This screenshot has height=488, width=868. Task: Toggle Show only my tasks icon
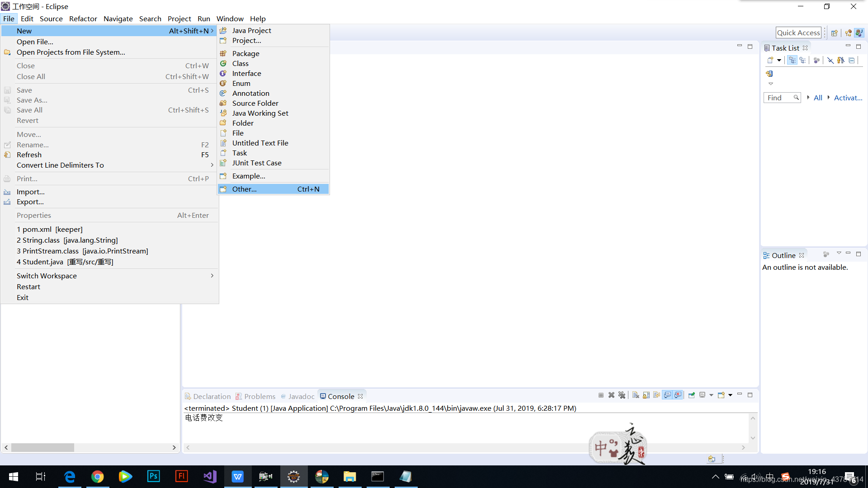[x=841, y=60]
